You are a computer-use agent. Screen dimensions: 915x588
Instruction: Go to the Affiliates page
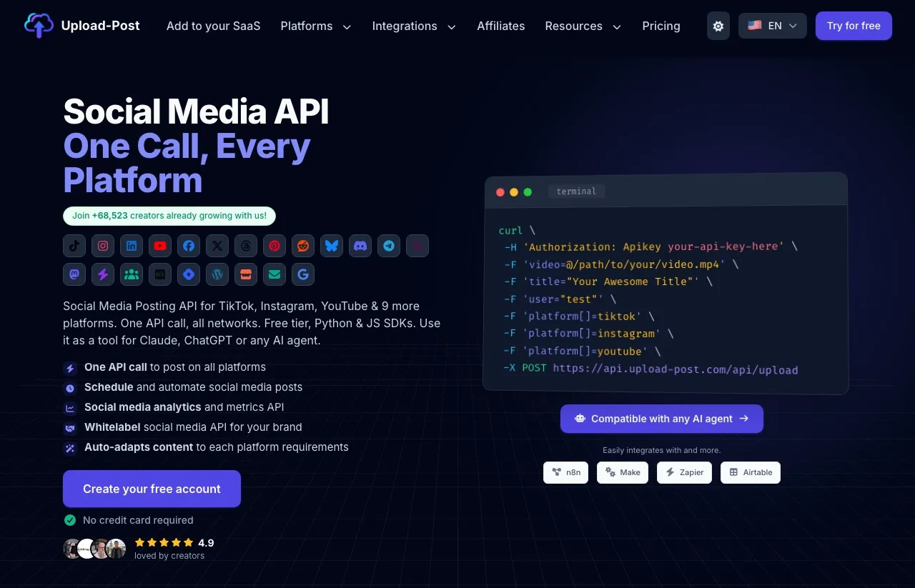tap(501, 26)
